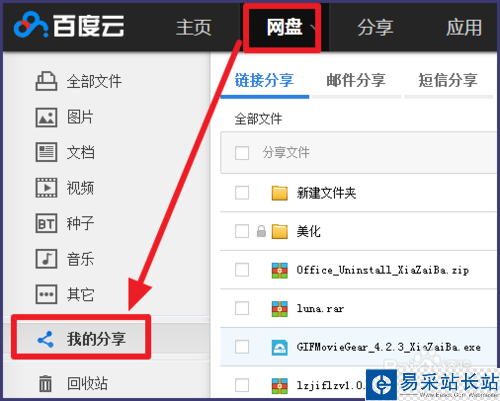
Task: Go to the 分享 top menu
Action: [x=375, y=27]
